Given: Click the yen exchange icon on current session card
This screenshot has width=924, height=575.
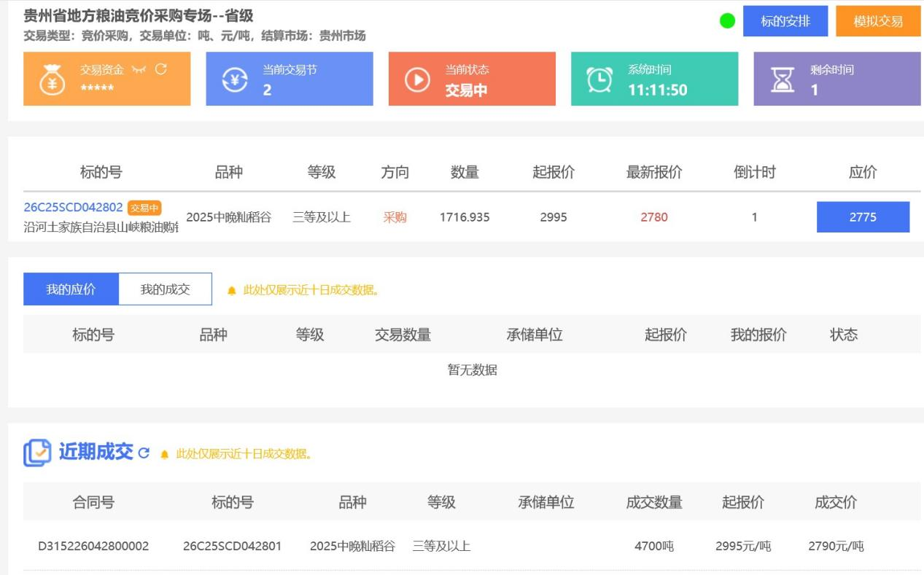Looking at the screenshot, I should [x=234, y=79].
